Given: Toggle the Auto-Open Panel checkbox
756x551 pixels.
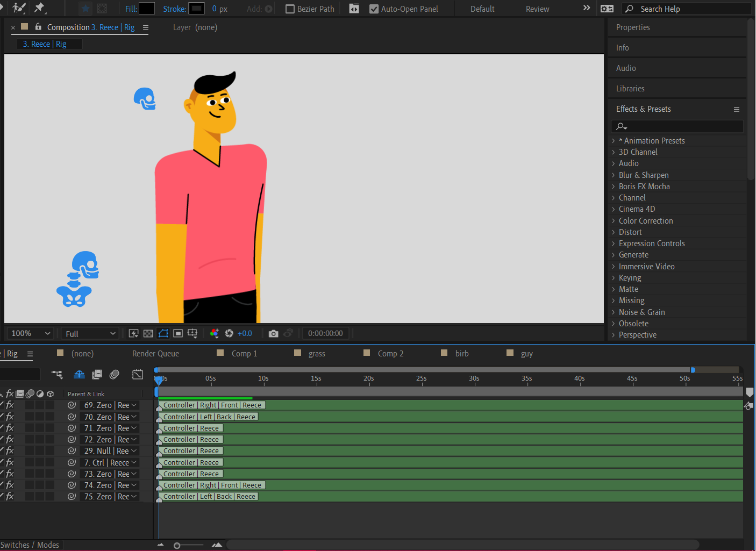Looking at the screenshot, I should [374, 9].
